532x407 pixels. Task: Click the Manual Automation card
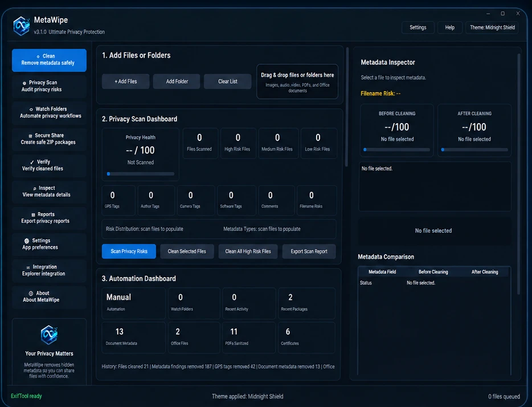134,303
